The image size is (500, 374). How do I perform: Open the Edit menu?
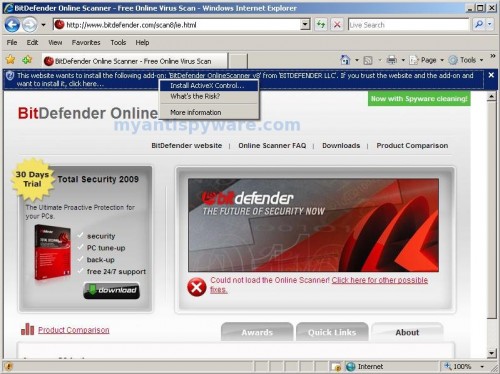click(32, 43)
